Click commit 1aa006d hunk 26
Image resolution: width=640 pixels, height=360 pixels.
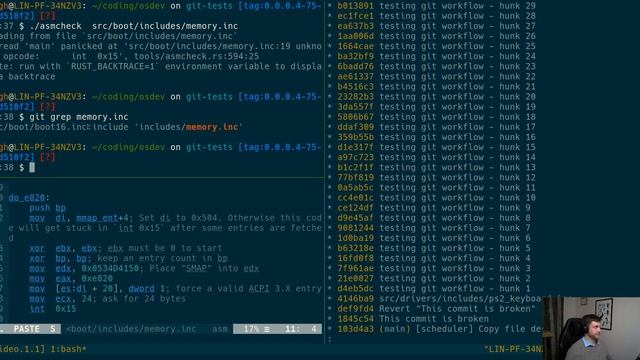click(436, 36)
